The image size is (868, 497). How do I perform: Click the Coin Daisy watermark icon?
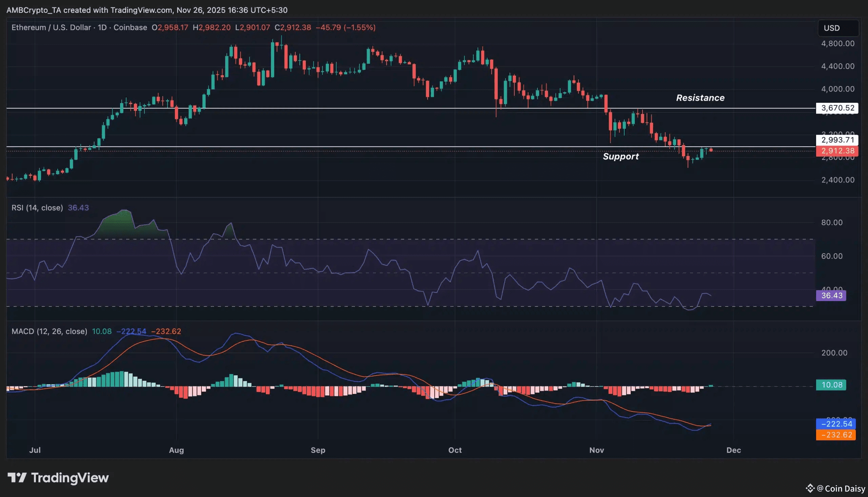810,488
